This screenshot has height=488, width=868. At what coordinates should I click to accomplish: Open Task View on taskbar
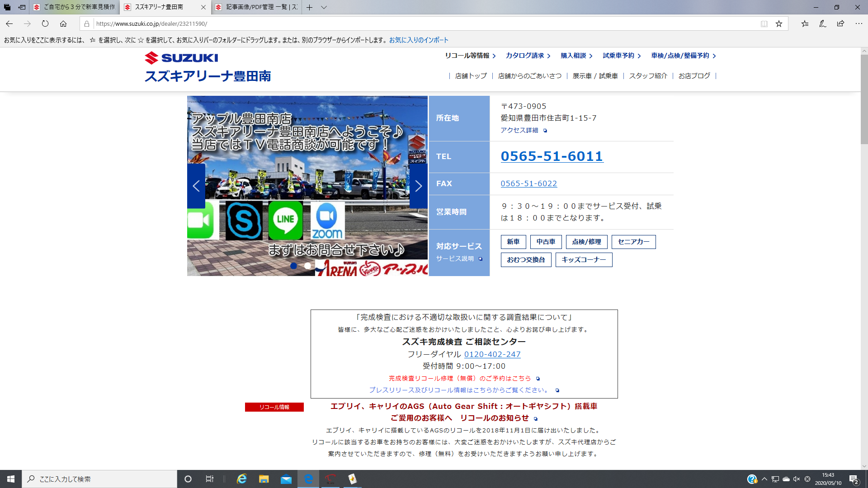coord(209,479)
